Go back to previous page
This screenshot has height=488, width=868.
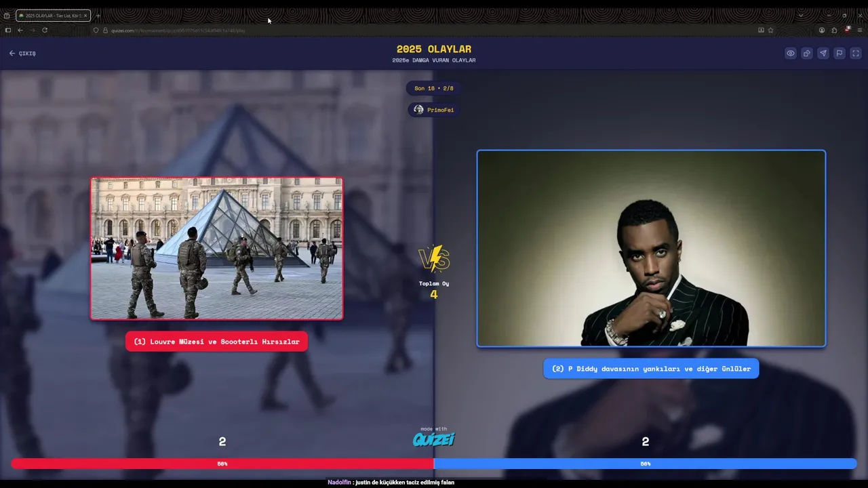pos(20,30)
